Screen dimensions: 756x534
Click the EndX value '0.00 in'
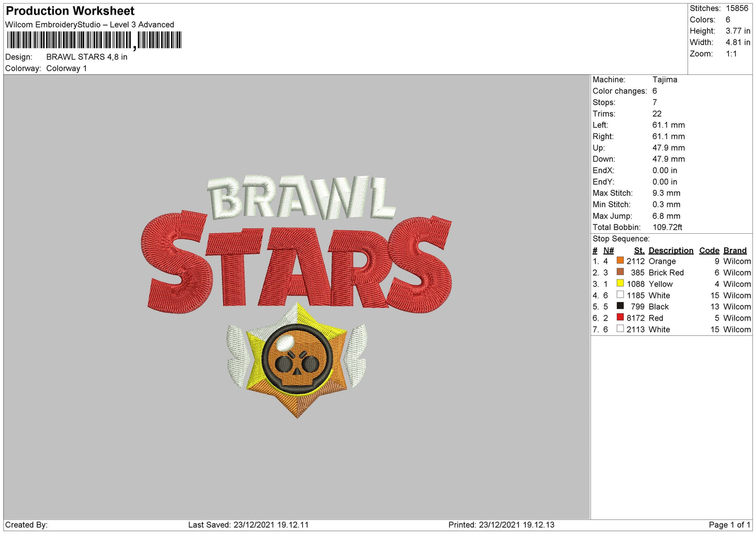pyautogui.click(x=664, y=171)
